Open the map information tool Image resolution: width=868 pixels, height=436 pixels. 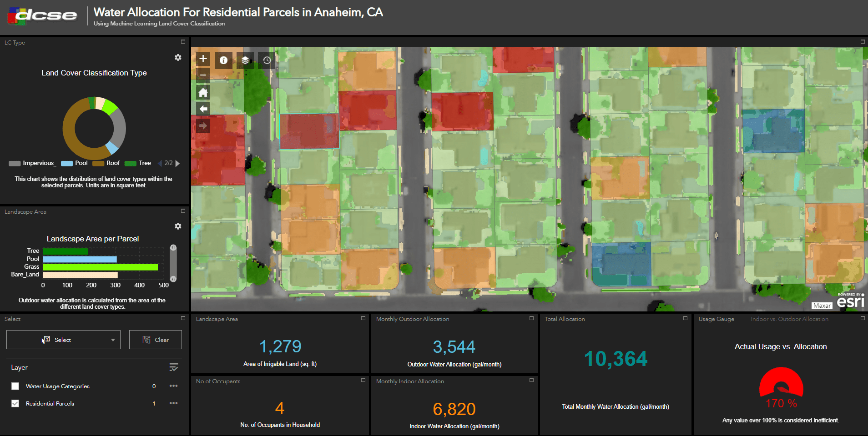(223, 60)
